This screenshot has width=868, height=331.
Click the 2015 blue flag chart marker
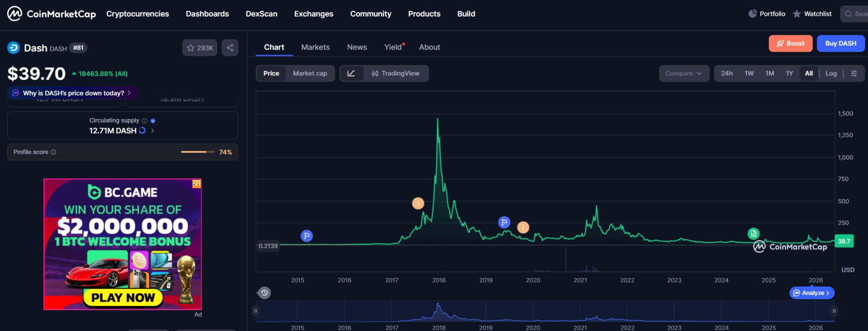(307, 236)
